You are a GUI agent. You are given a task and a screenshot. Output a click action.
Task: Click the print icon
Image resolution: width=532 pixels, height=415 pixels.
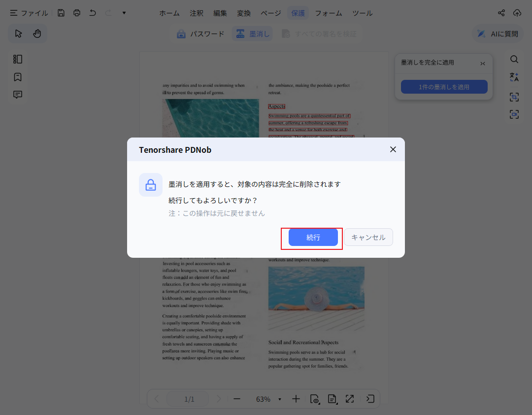coord(77,13)
